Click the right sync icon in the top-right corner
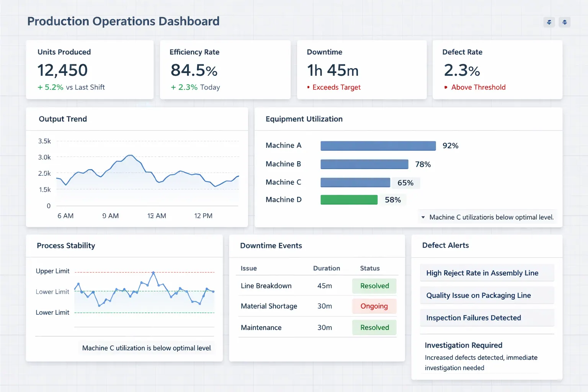The image size is (588, 392). 564,22
